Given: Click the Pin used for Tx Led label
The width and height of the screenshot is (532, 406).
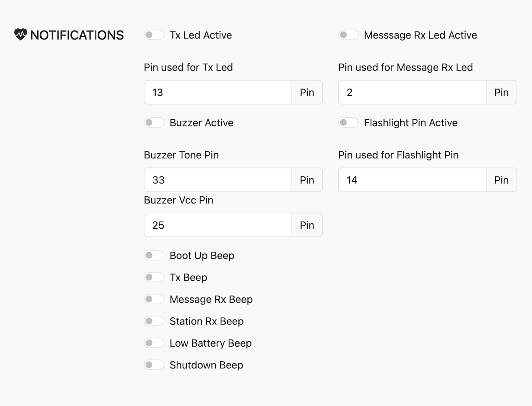Looking at the screenshot, I should coord(188,67).
